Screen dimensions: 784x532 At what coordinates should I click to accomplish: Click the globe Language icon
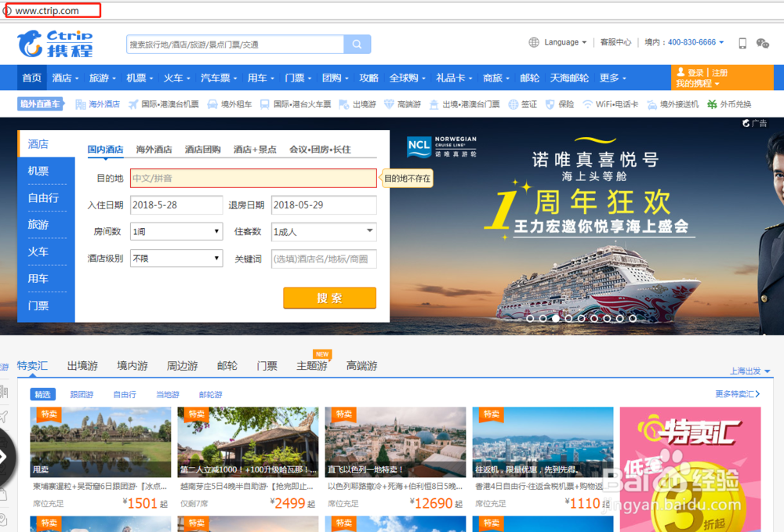click(x=533, y=42)
